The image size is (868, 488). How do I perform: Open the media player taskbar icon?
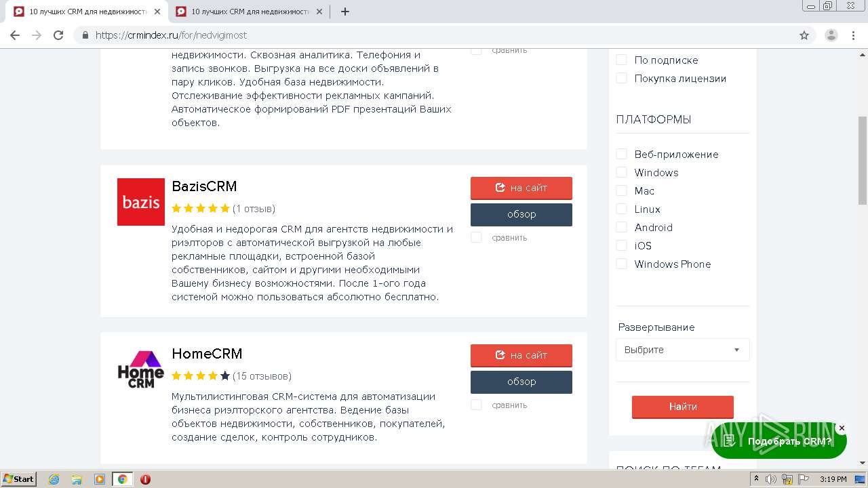pos(100,479)
